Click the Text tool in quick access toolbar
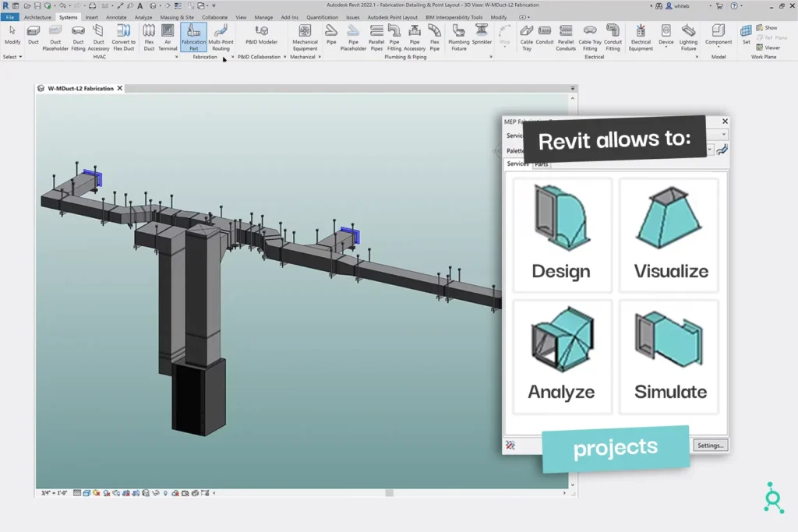The height and width of the screenshot is (532, 798). point(140,5)
